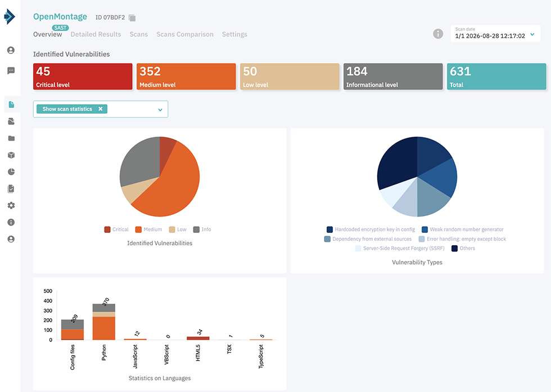Click the VBScript axis label
The image size is (551, 392).
click(x=166, y=354)
